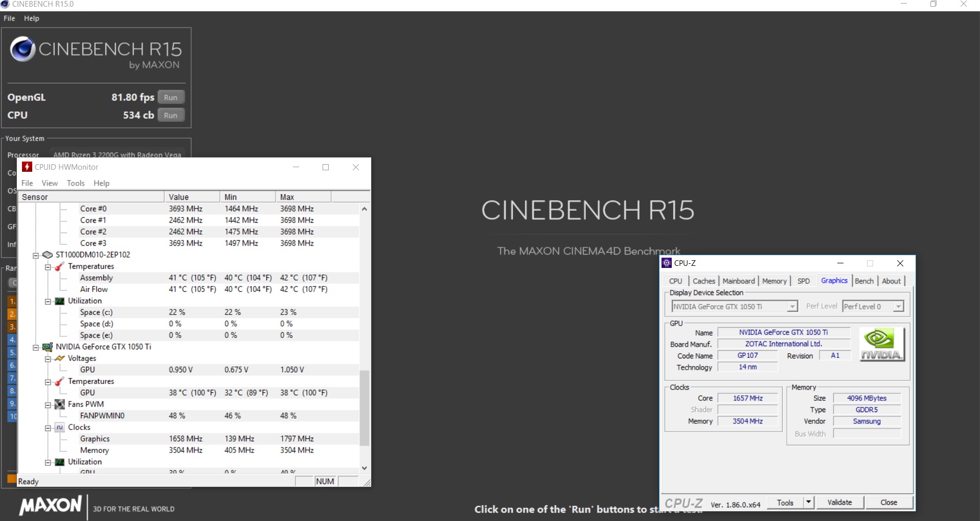Switch to the SPD tab in CPU-Z

tap(803, 281)
